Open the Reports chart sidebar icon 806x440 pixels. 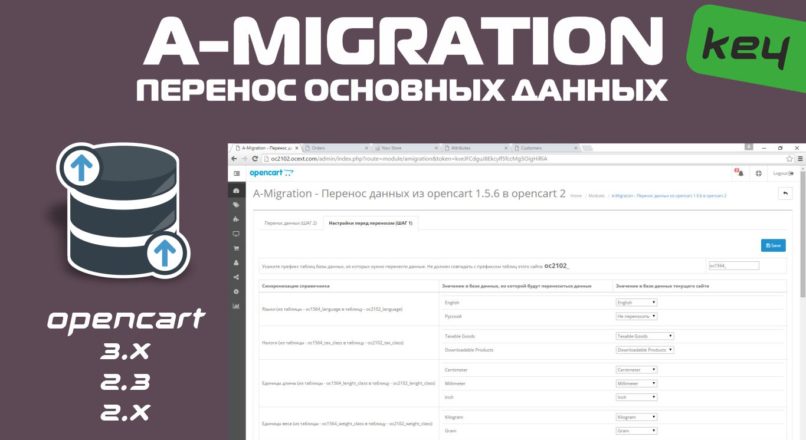point(236,306)
